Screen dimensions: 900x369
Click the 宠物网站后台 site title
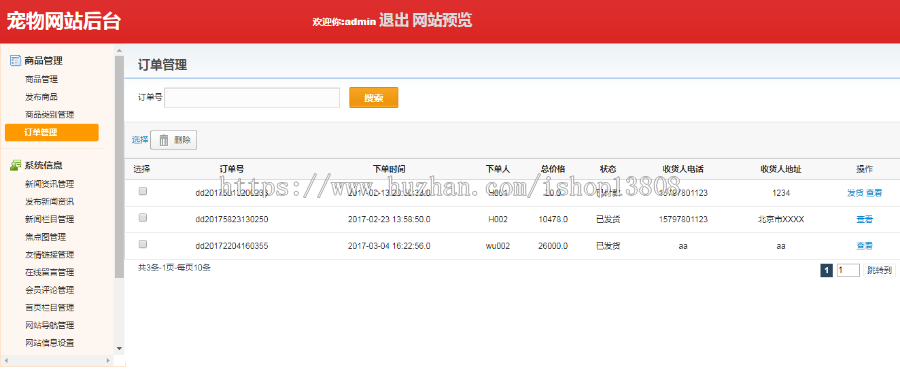point(64,21)
